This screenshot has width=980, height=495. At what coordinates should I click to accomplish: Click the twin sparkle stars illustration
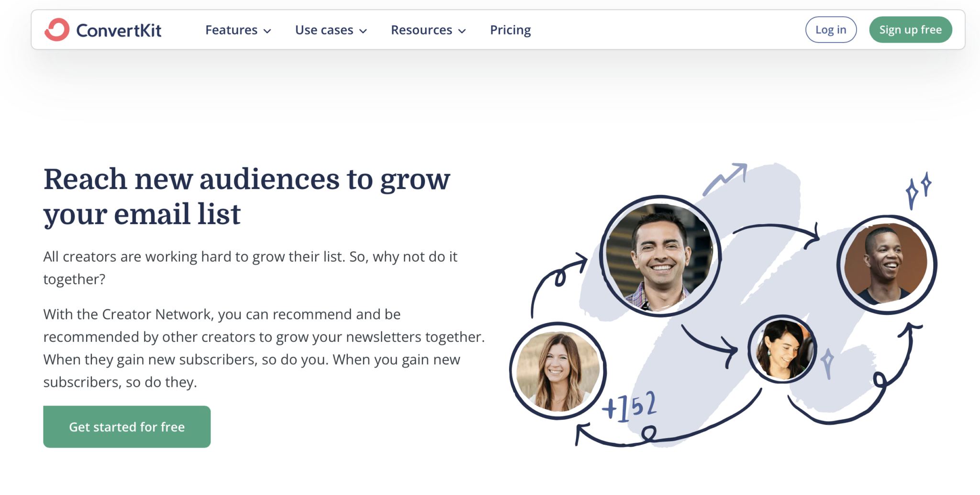918,190
